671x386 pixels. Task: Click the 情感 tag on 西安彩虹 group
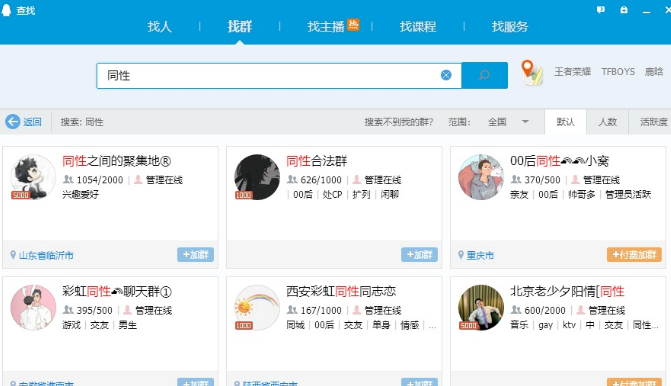click(x=410, y=325)
